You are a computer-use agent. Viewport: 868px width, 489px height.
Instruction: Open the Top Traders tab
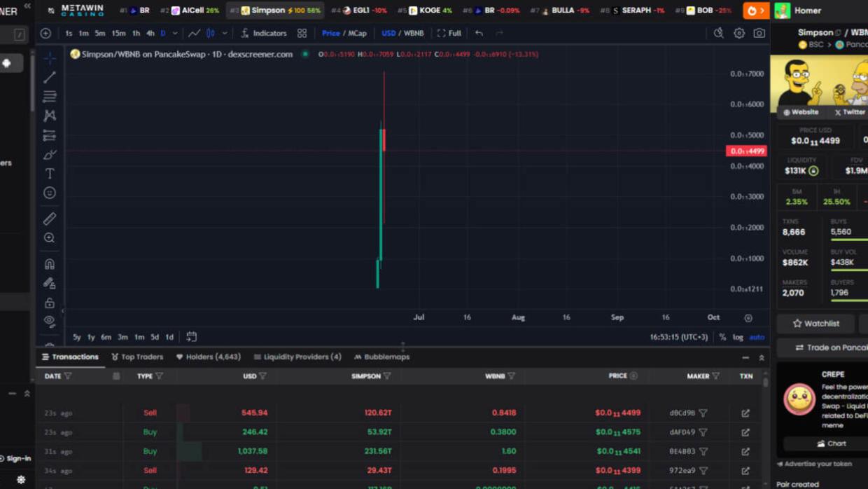point(137,357)
